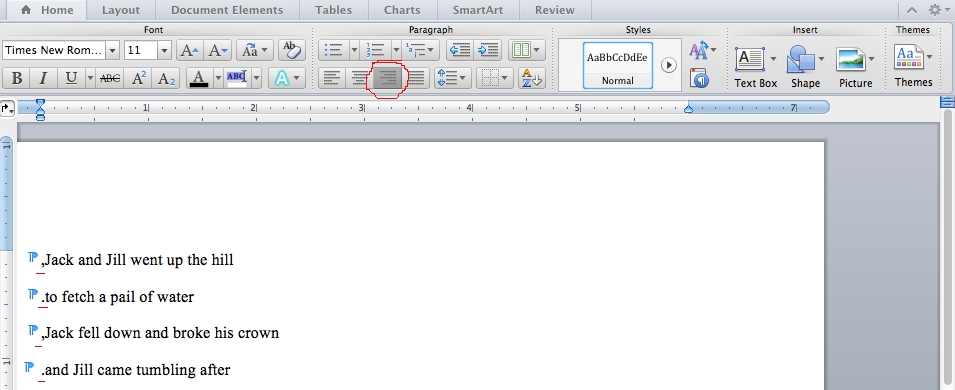955x390 pixels.
Task: Apply strikethrough ABC formatting
Action: pos(110,78)
